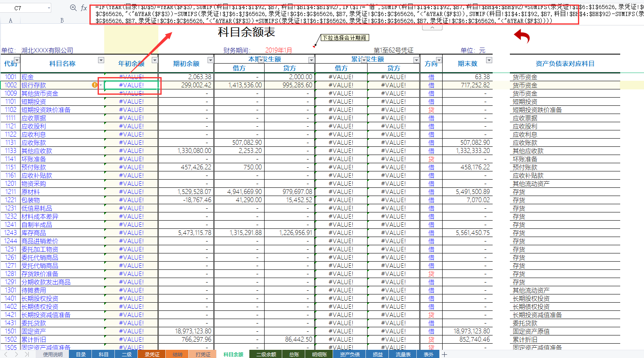Switch to the 目录 sheet tab
This screenshot has width=644, height=358.
click(81, 354)
